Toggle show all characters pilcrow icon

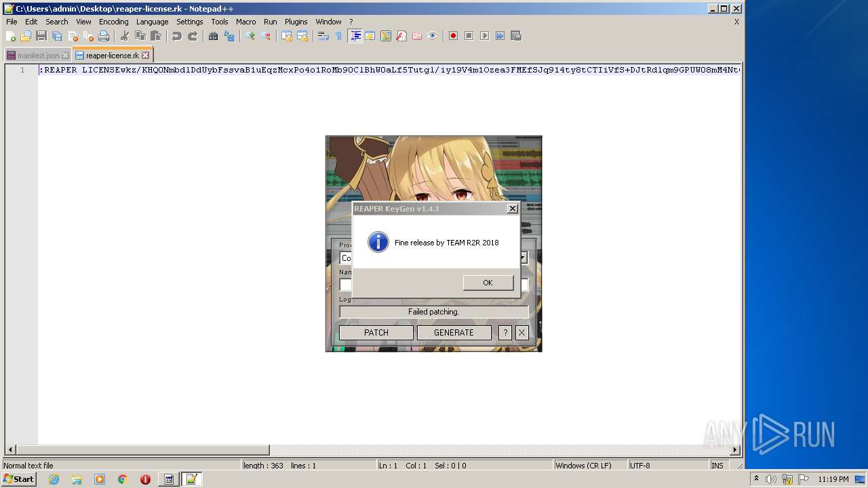(339, 36)
